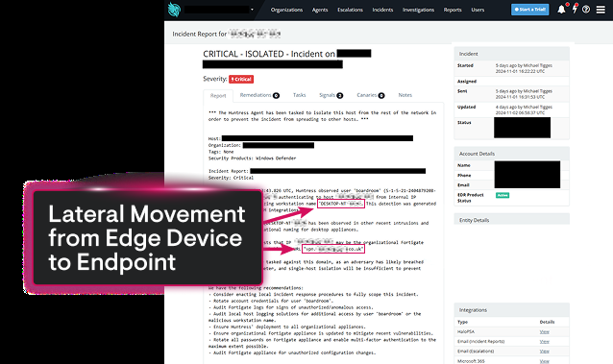The image size is (613, 364).
Task: Click the red Critical severity badge
Action: coord(241,79)
